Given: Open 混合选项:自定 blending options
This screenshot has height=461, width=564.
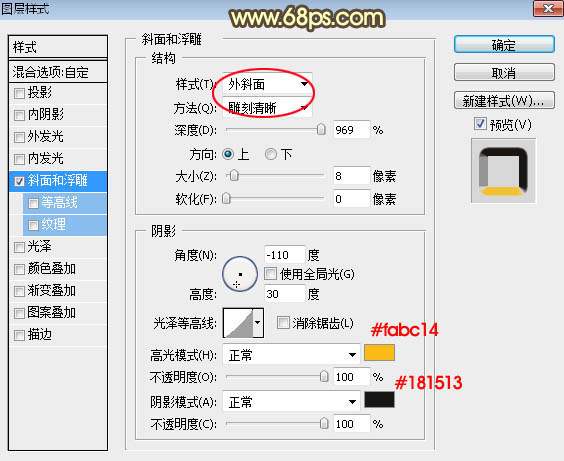Looking at the screenshot, I should pos(58,72).
